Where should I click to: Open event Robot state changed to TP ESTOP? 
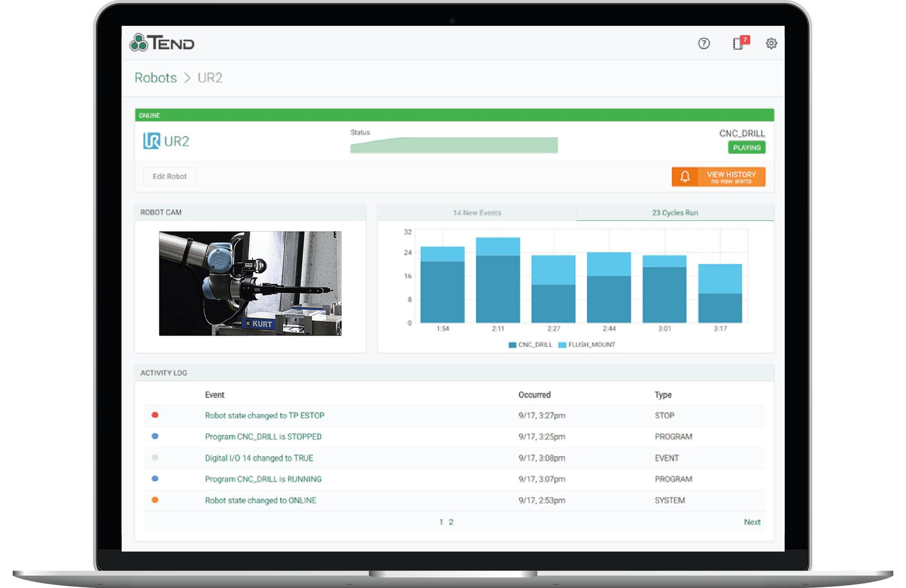pos(264,416)
